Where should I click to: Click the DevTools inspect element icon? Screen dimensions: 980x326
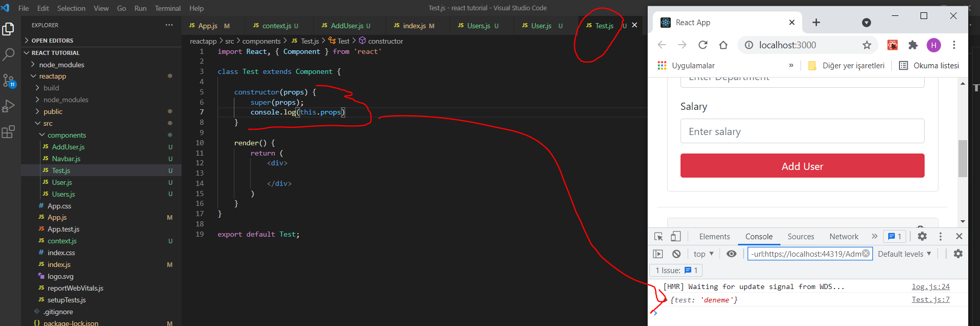tap(658, 237)
